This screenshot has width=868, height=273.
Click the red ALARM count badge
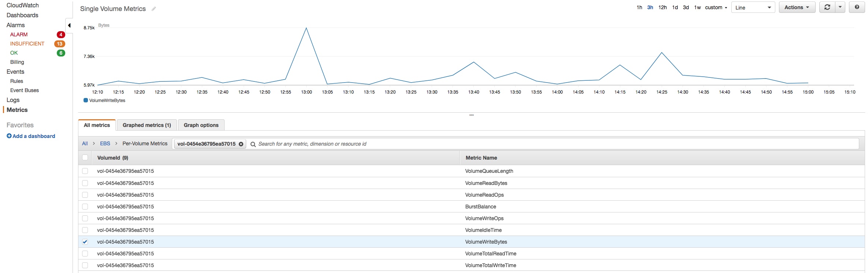[x=61, y=34]
